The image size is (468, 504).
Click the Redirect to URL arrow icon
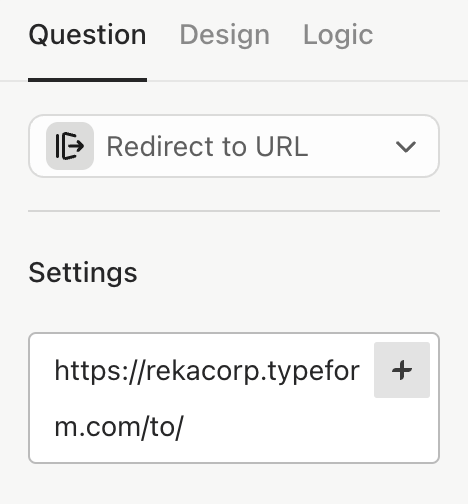point(70,146)
